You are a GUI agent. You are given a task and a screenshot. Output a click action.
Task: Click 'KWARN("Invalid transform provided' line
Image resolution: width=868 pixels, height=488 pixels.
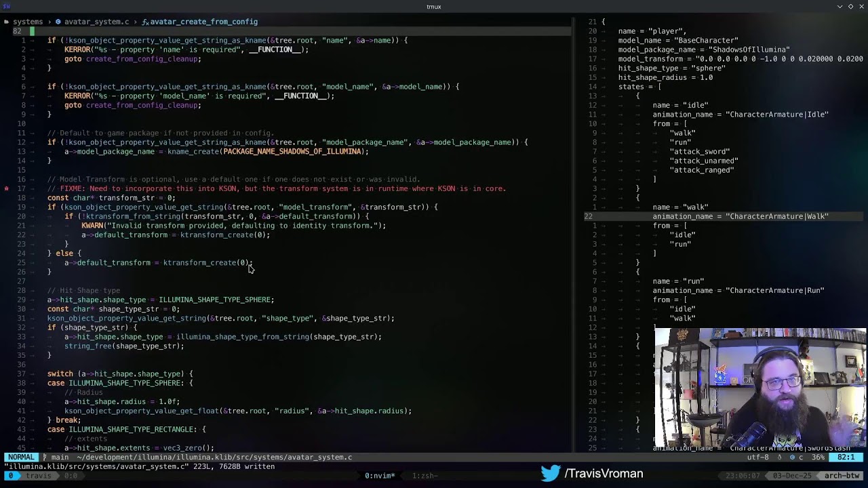[x=234, y=226]
